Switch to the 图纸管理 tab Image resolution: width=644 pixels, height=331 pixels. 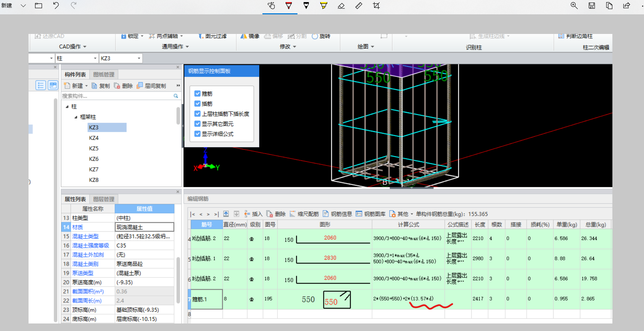point(104,75)
